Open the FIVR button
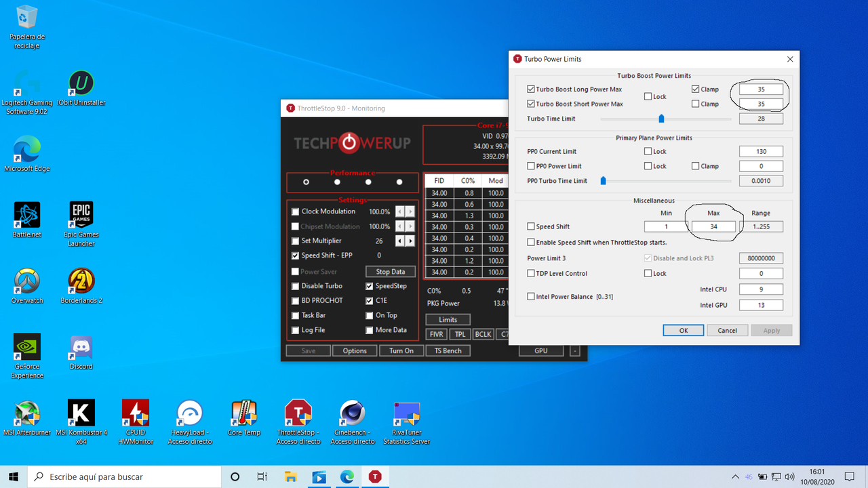The height and width of the screenshot is (488, 868). click(437, 334)
